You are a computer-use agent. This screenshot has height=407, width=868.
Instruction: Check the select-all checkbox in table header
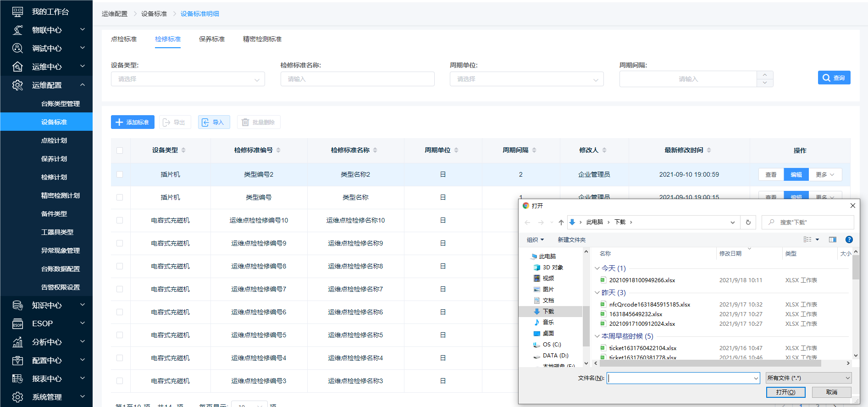tap(120, 151)
